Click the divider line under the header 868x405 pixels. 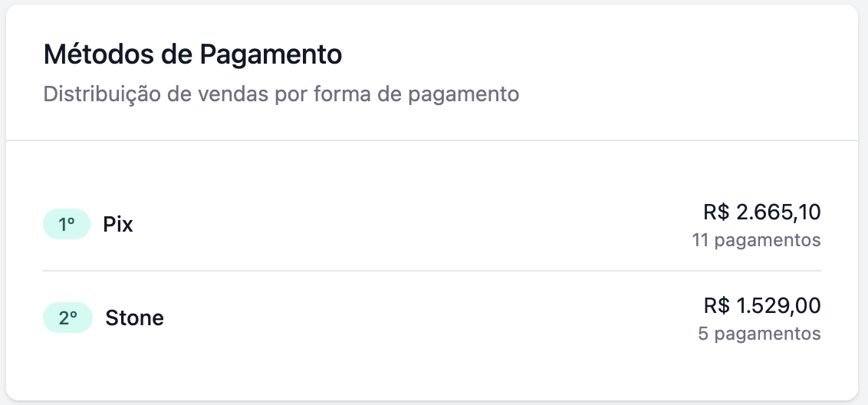(x=432, y=140)
